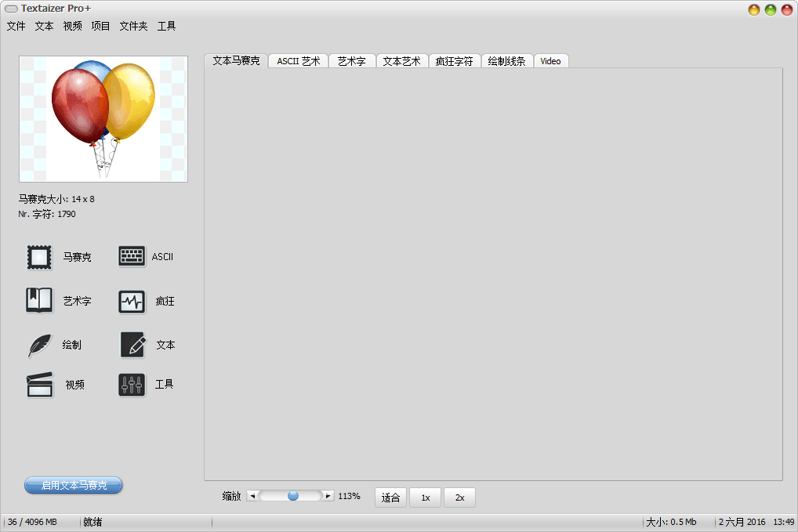Select the ASCII tool icon

(132, 256)
